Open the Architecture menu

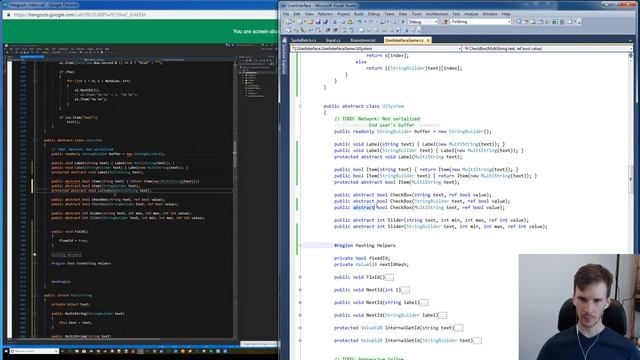437,14
